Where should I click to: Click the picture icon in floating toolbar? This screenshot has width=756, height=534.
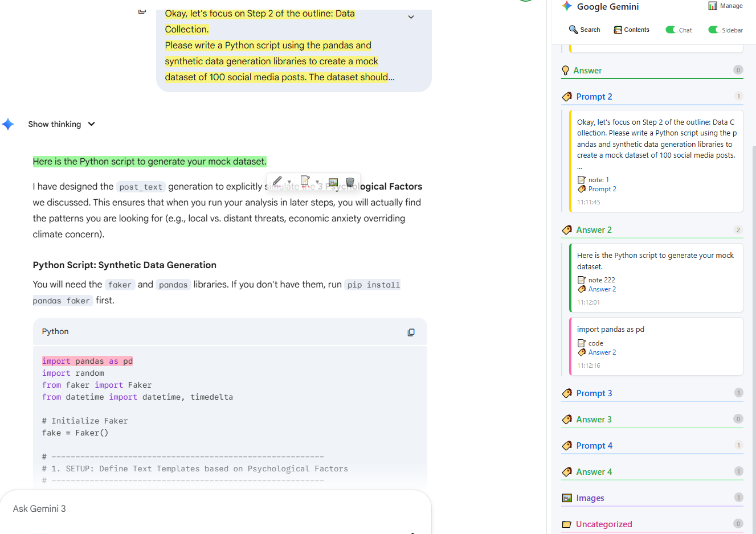(x=333, y=182)
